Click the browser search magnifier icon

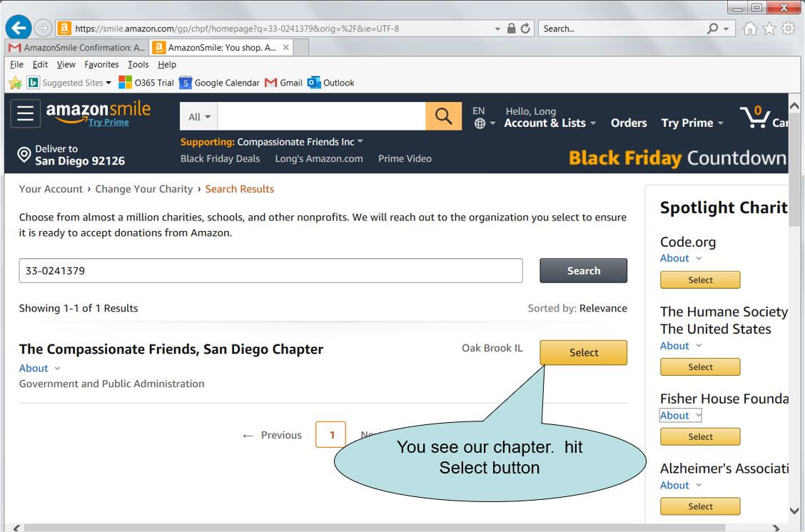pos(713,29)
